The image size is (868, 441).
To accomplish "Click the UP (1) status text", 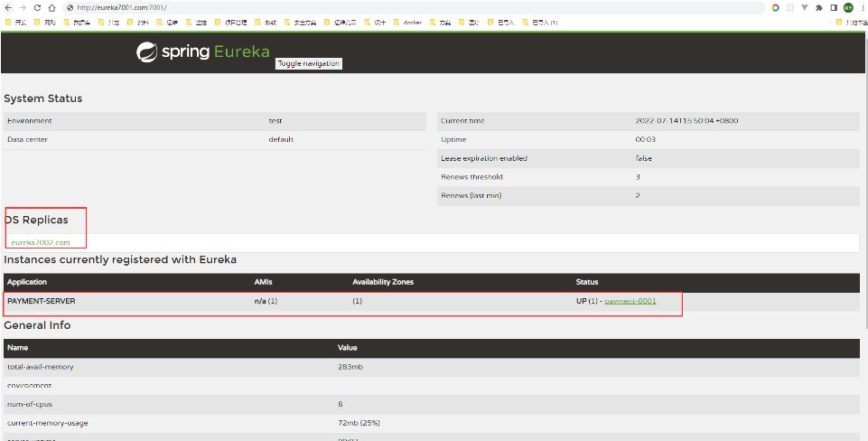I will (587, 301).
